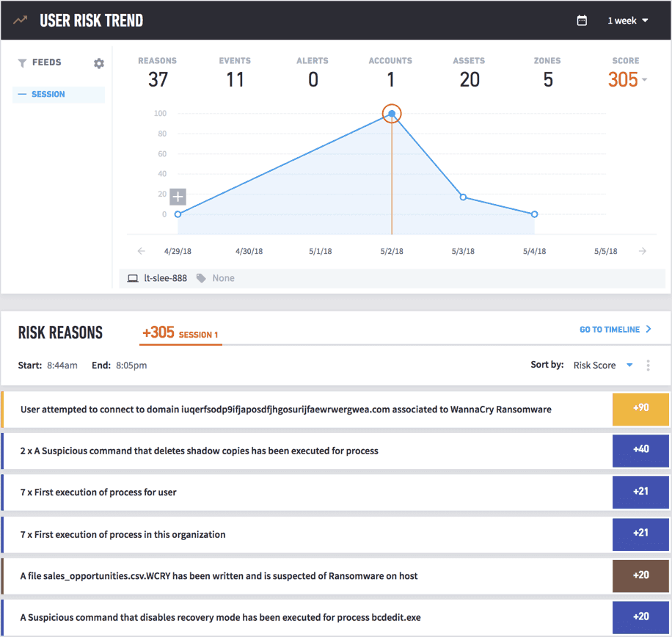Image resolution: width=672 pixels, height=637 pixels.
Task: Click the laptop icon next to lt-slee-888
Action: pyautogui.click(x=133, y=278)
